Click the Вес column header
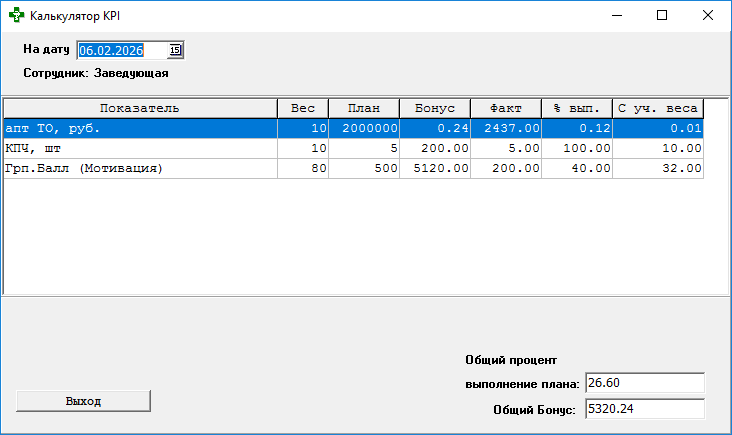Screen dimensions: 732x435 coord(303,108)
